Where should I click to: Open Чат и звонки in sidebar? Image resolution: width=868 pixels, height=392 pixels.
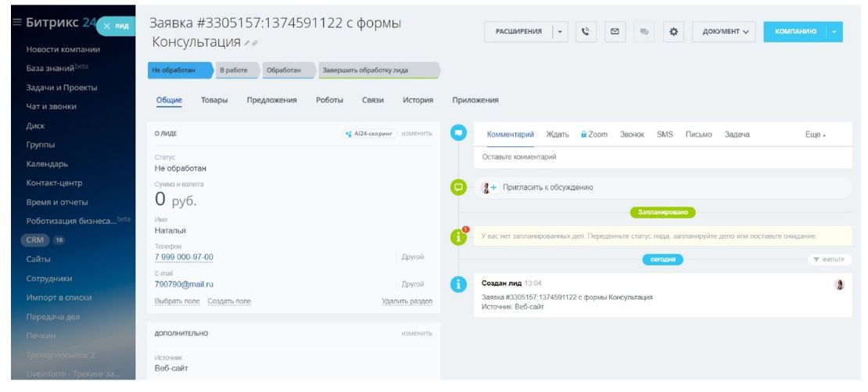[51, 106]
